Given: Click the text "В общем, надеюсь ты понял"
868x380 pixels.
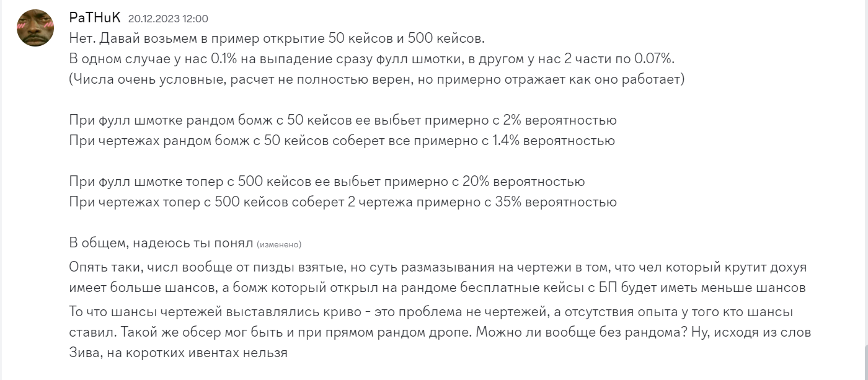Looking at the screenshot, I should tap(161, 244).
